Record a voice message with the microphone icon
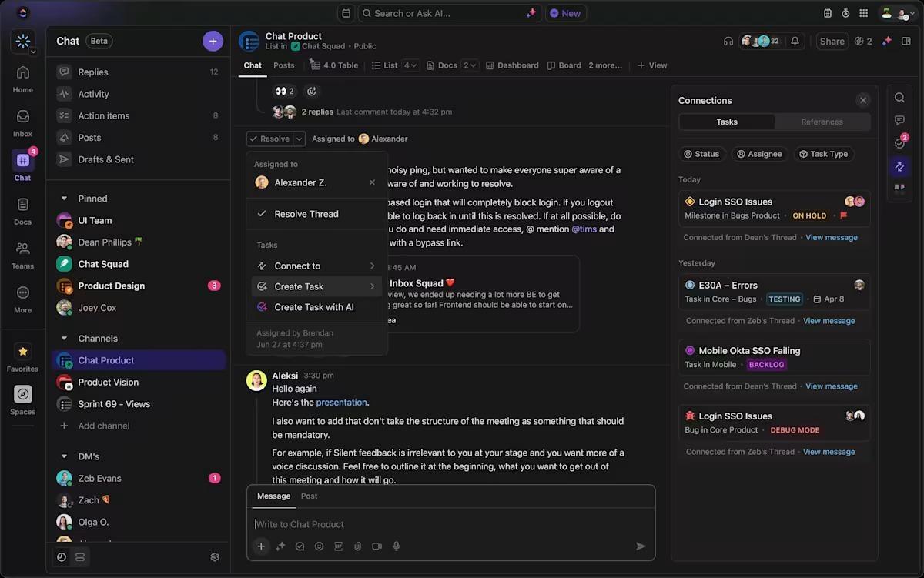Screen dimensions: 924x578 click(396, 546)
